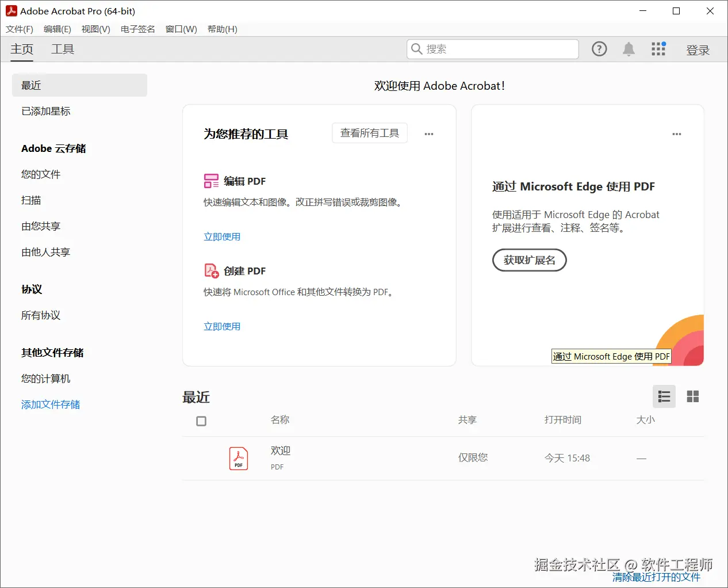Click 立即使用 under 创建 PDF
Image resolution: width=728 pixels, height=588 pixels.
(222, 326)
